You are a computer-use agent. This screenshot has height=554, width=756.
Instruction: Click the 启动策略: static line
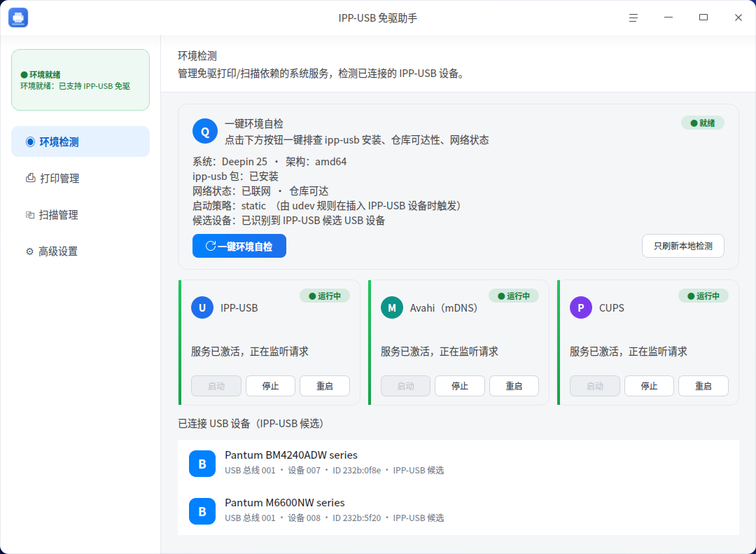pos(328,206)
